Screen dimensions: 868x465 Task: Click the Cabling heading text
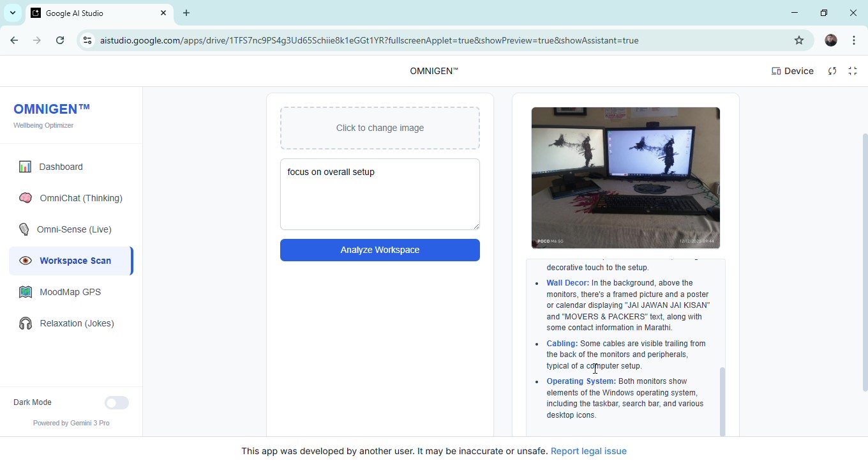coord(562,344)
